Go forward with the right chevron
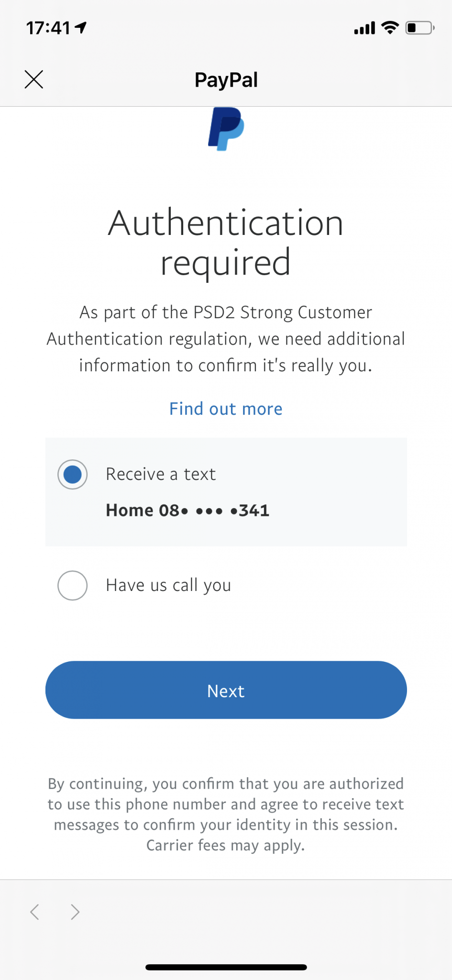Image resolution: width=452 pixels, height=980 pixels. click(75, 912)
